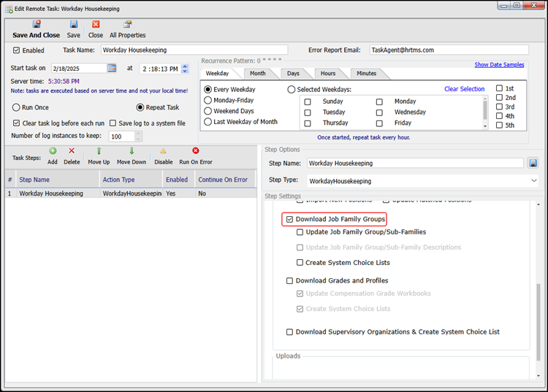
Task: Select the Run Once option
Action: 16,107
